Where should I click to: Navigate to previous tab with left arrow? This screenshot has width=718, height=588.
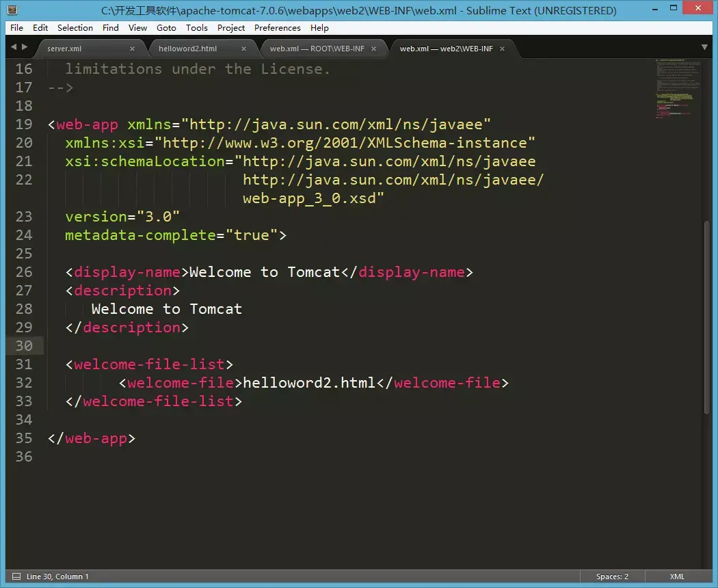click(x=13, y=46)
